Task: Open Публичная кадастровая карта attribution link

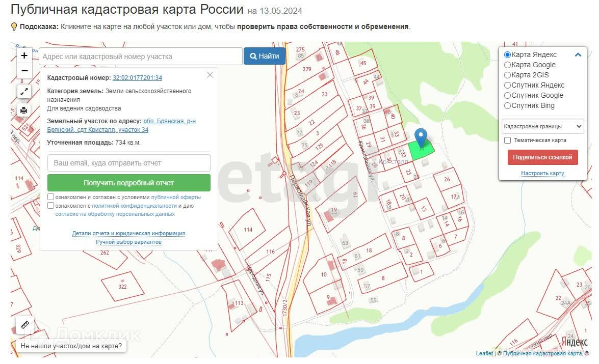Action: pos(542,353)
